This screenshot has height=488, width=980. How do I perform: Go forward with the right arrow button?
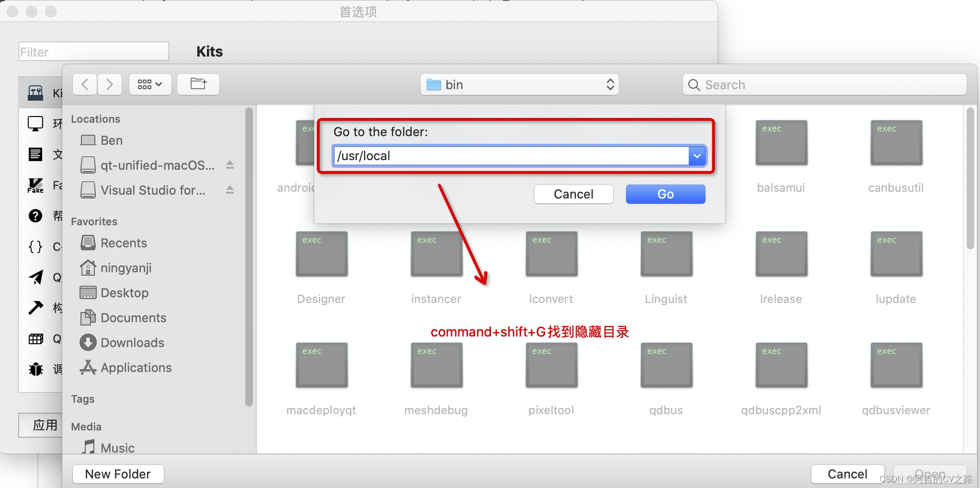pos(110,84)
